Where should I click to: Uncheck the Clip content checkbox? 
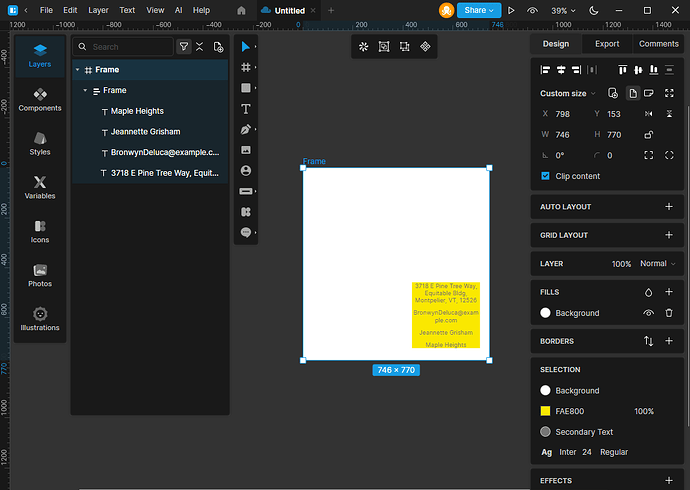pos(545,176)
